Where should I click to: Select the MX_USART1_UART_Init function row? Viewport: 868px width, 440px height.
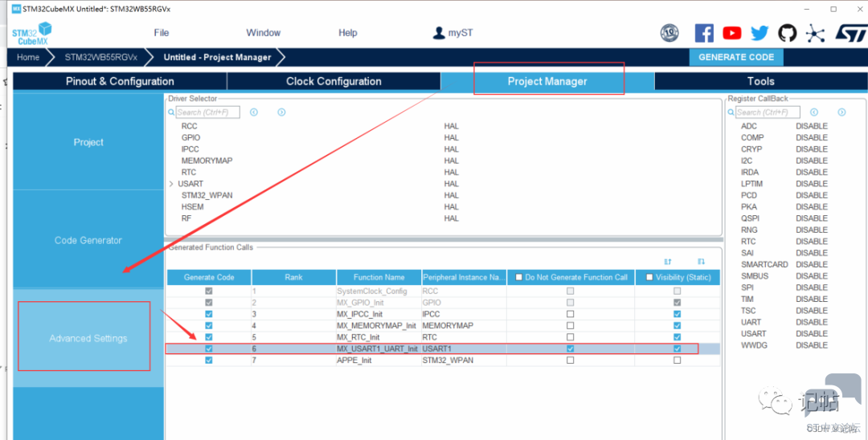[x=443, y=348]
